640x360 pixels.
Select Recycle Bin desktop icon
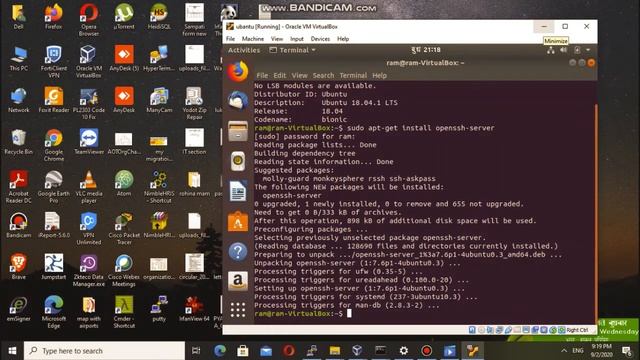(18, 142)
